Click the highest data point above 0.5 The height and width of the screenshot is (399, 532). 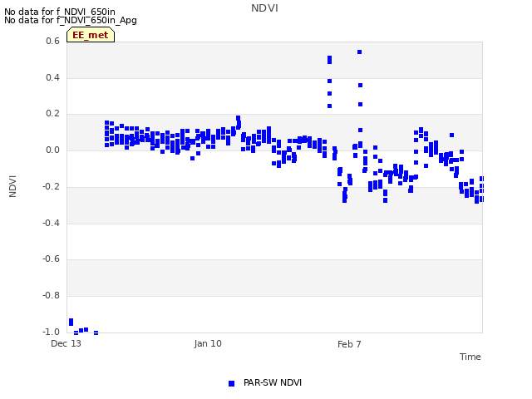point(360,52)
